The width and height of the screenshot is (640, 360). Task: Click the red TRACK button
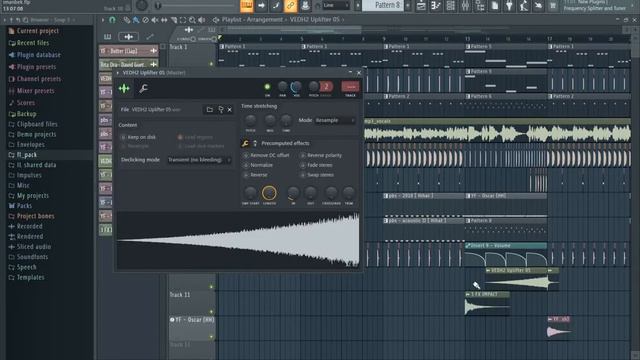pos(350,87)
